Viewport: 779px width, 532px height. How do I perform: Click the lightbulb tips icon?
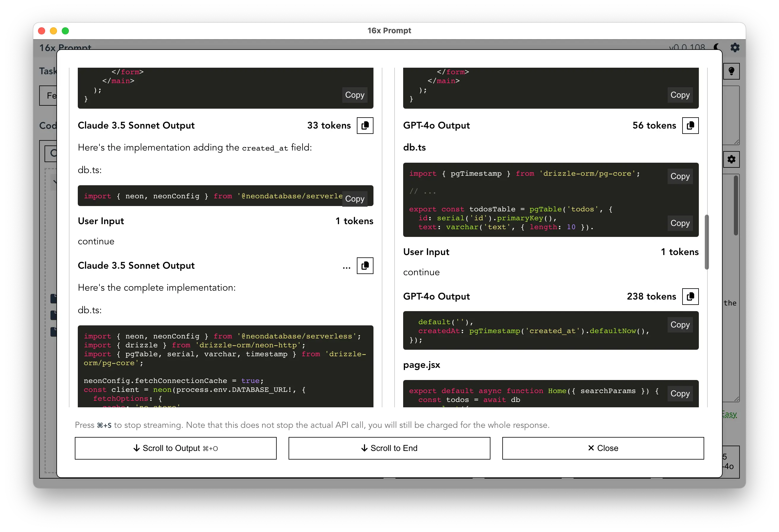[x=731, y=71]
